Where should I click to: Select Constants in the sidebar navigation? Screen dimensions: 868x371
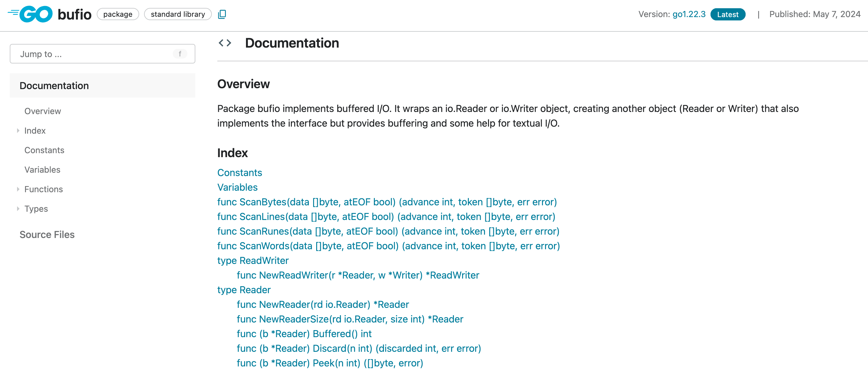44,150
